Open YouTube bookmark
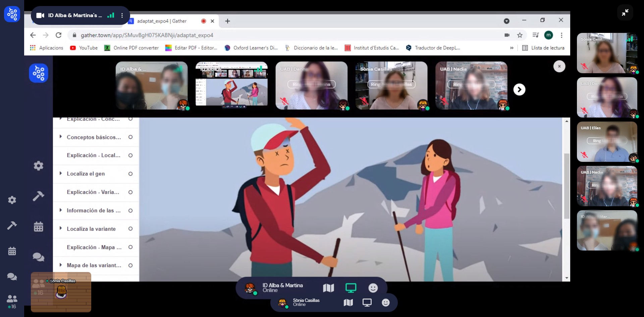 [x=84, y=48]
